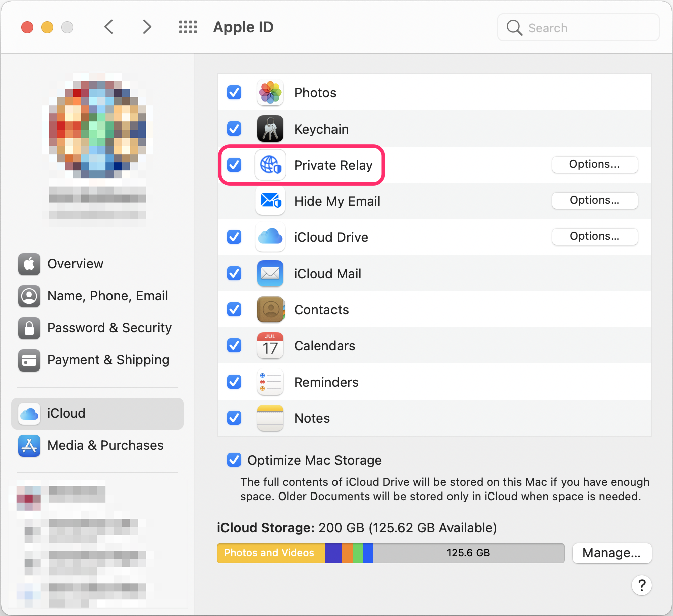Click the iCloud Drive cloud icon

270,237
